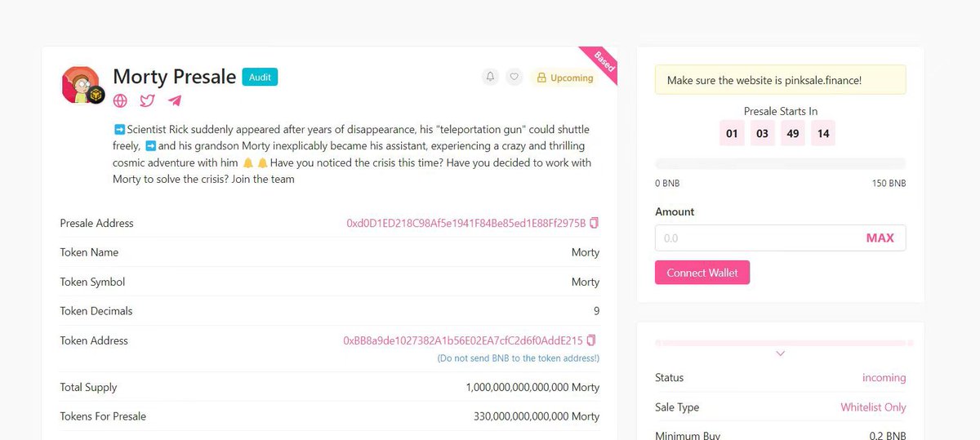The height and width of the screenshot is (440, 980).
Task: Click the Token Name value Morty
Action: pyautogui.click(x=586, y=252)
